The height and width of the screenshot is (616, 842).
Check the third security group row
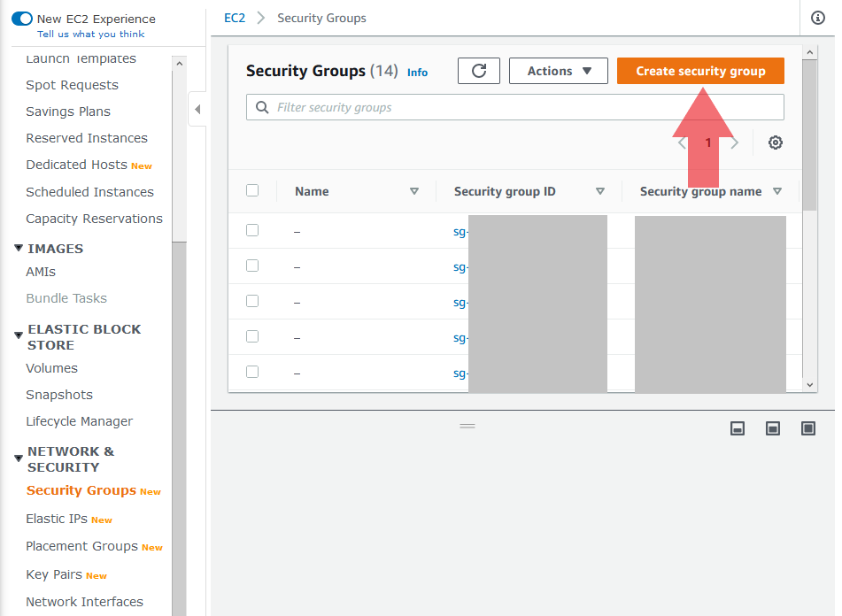[x=252, y=301]
